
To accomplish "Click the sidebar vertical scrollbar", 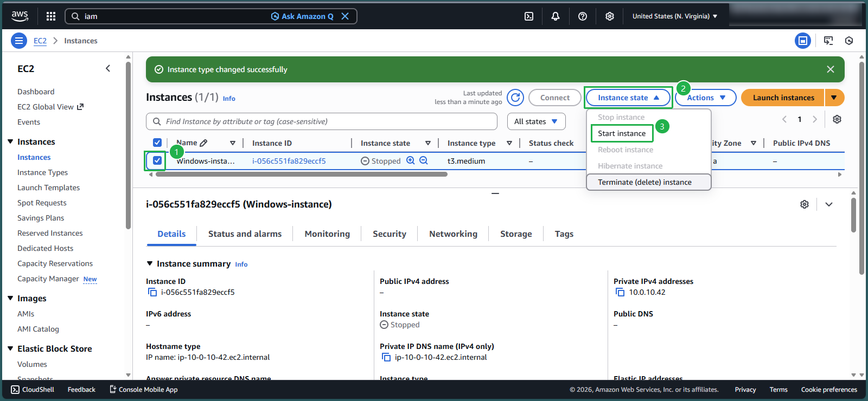I will (128, 145).
